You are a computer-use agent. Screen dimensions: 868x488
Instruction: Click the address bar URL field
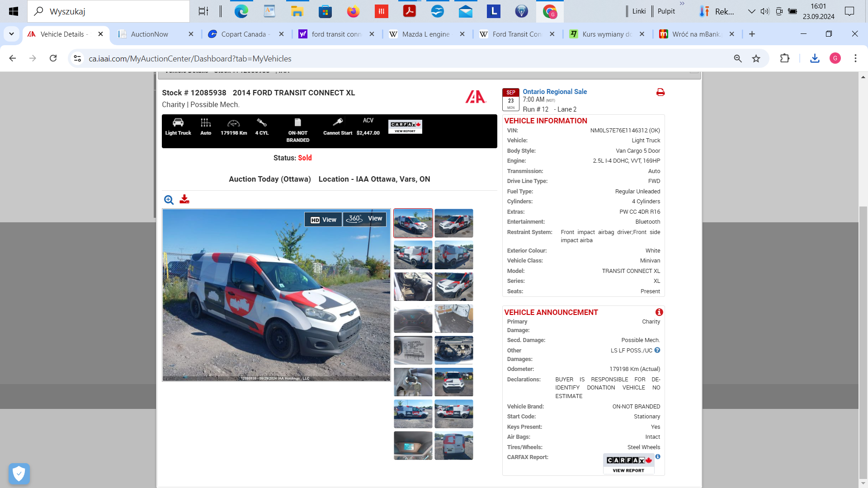[x=407, y=58]
